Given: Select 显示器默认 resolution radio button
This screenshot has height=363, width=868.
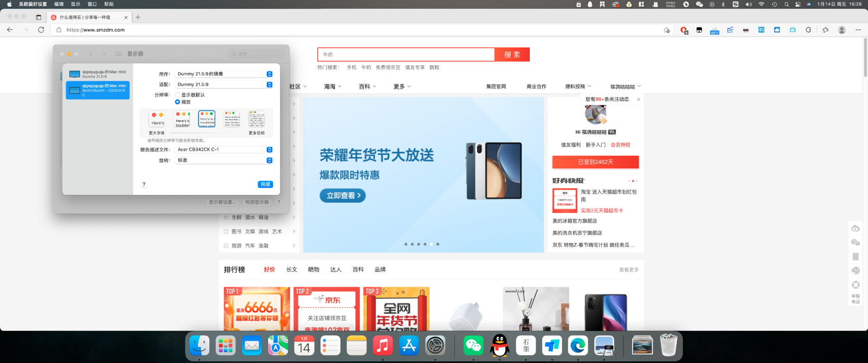Looking at the screenshot, I should [177, 95].
